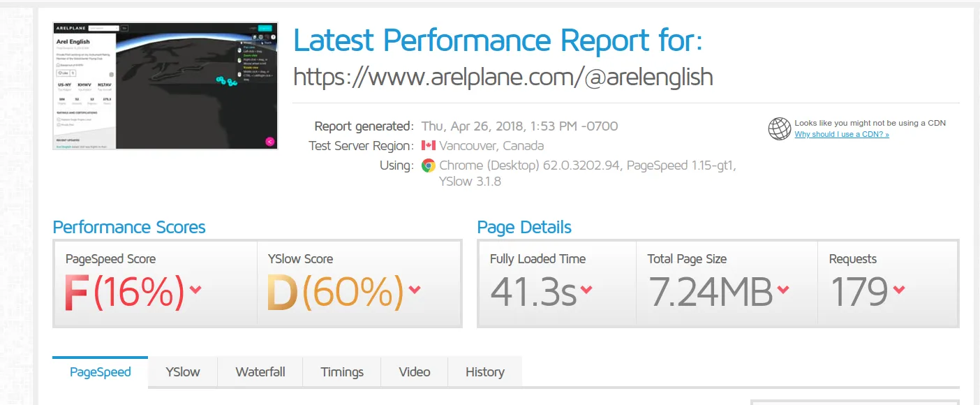Image resolution: width=980 pixels, height=405 pixels.
Task: Click the arelplane page screenshot thumbnail
Action: pos(165,86)
